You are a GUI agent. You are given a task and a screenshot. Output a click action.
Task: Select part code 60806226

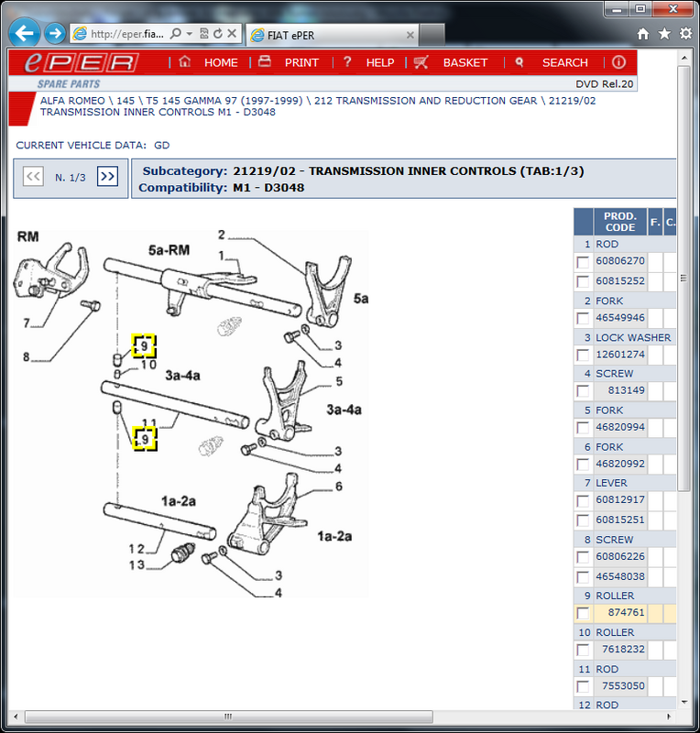620,556
